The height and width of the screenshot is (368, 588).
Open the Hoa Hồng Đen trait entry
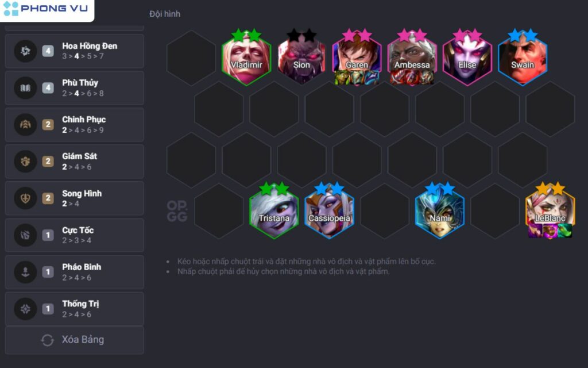74,51
